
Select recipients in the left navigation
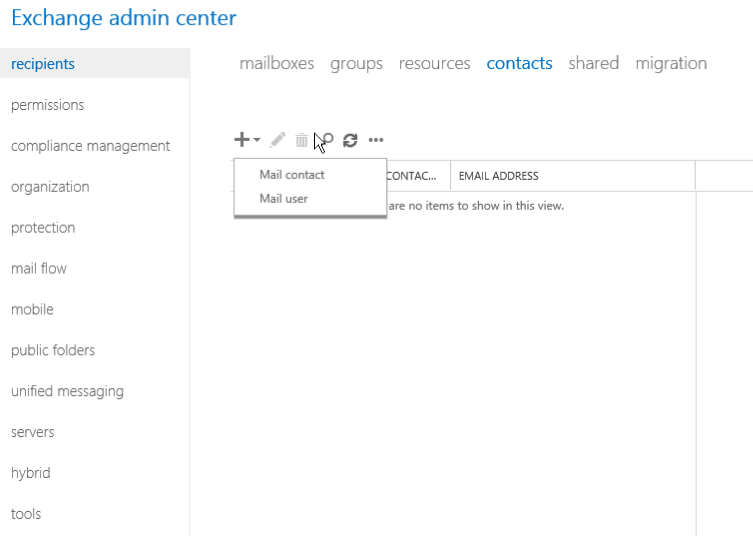pos(95,63)
